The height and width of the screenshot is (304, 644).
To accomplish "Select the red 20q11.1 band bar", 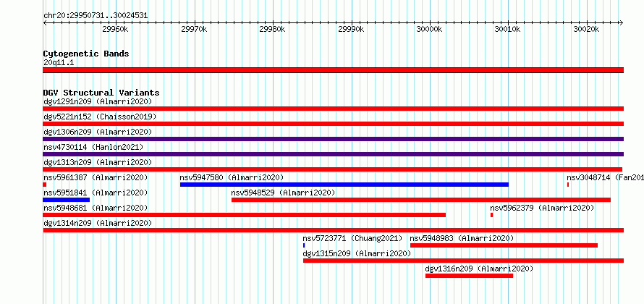I will pos(333,70).
